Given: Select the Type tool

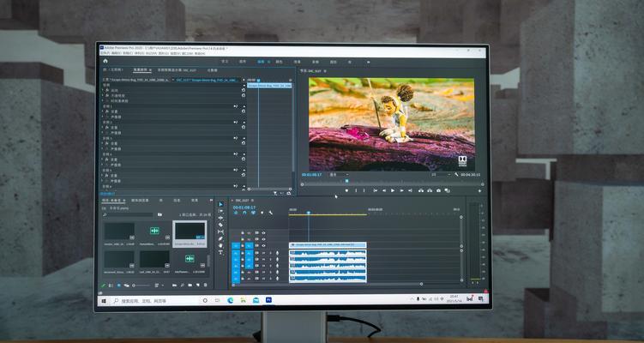Looking at the screenshot, I should point(220,252).
